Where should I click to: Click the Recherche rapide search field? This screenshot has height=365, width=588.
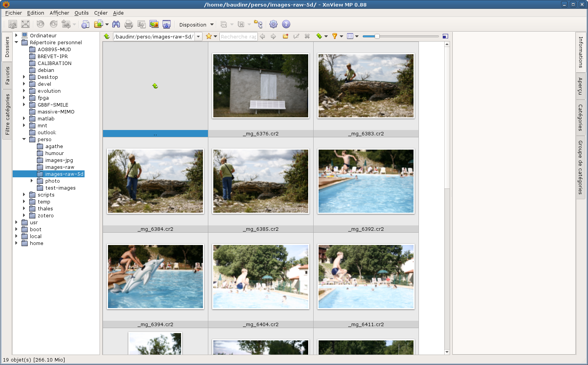pos(238,37)
